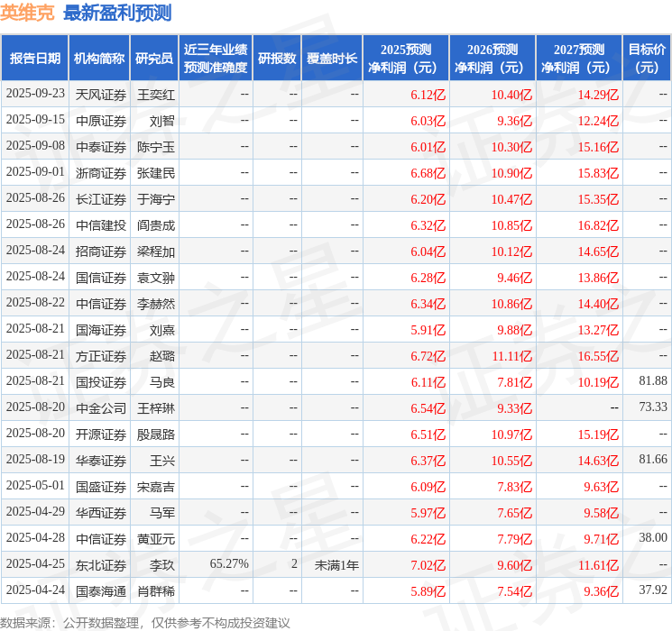Select the 中原证券 institution cell

pyautogui.click(x=101, y=121)
